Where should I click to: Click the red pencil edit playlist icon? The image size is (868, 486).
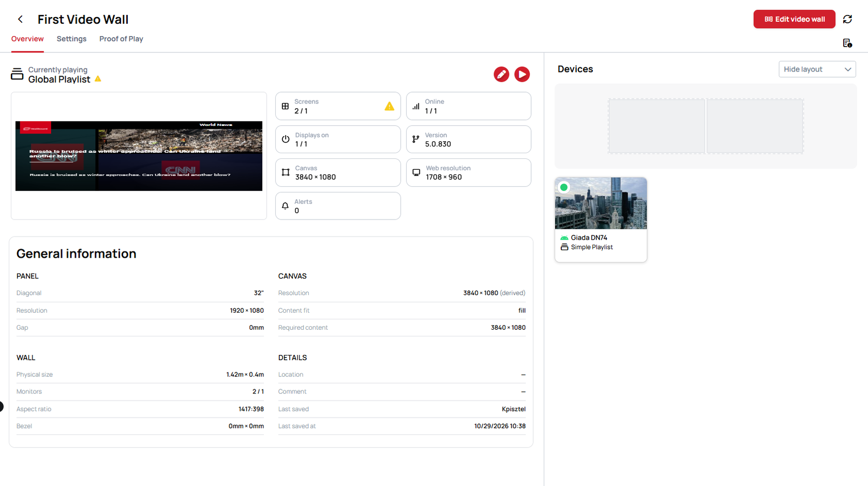pyautogui.click(x=501, y=75)
